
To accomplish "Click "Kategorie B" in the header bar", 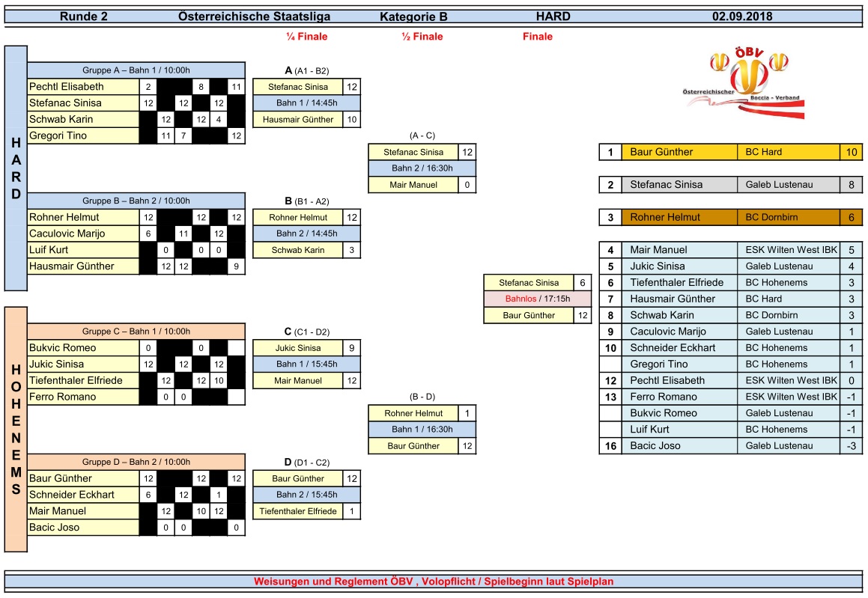I will 413,16.
